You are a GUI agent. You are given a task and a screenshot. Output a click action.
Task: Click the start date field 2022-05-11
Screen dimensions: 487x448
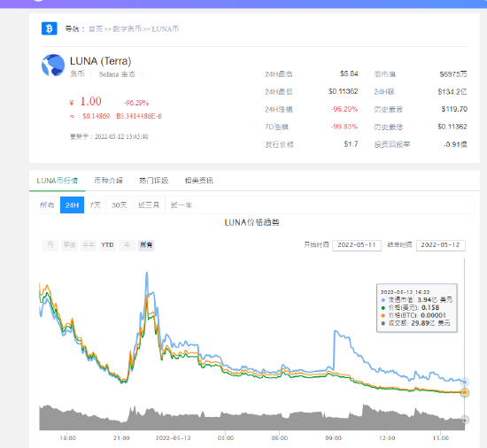coord(357,245)
